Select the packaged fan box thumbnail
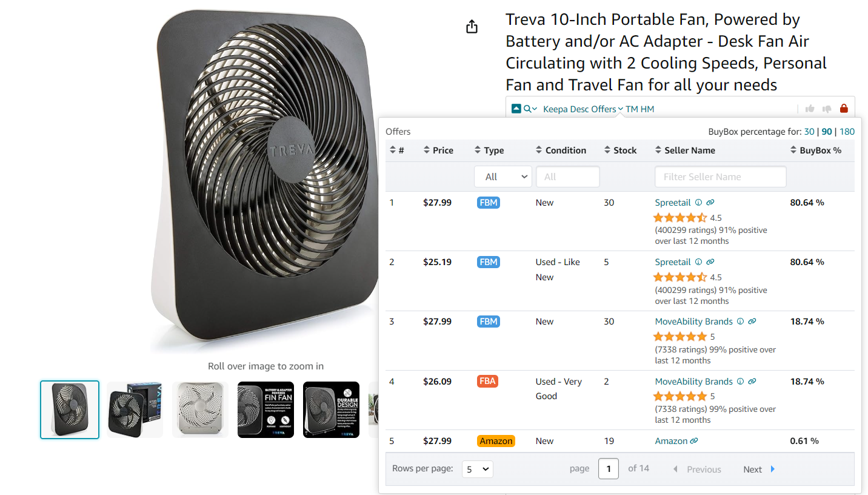Image resolution: width=868 pixels, height=495 pixels. point(135,409)
